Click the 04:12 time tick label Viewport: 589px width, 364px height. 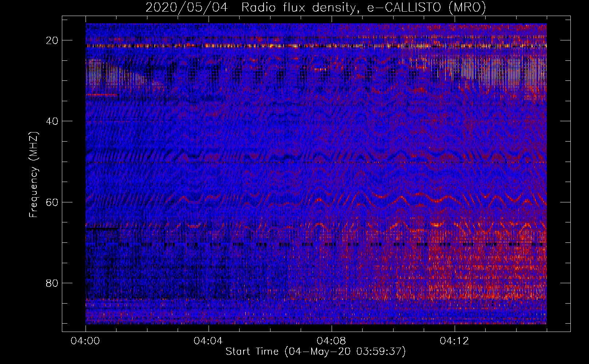tap(454, 341)
